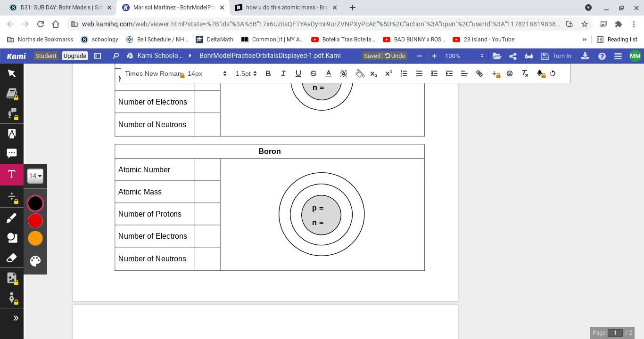Download the document

coord(585,56)
